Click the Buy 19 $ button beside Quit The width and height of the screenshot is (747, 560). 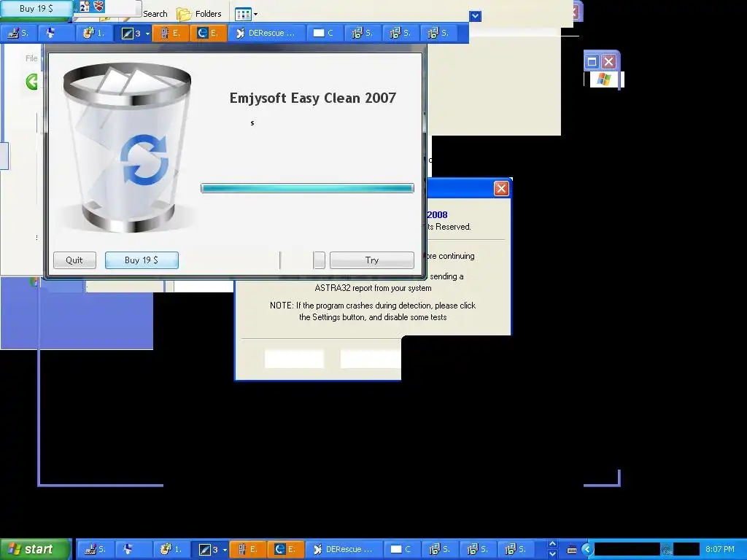click(142, 260)
